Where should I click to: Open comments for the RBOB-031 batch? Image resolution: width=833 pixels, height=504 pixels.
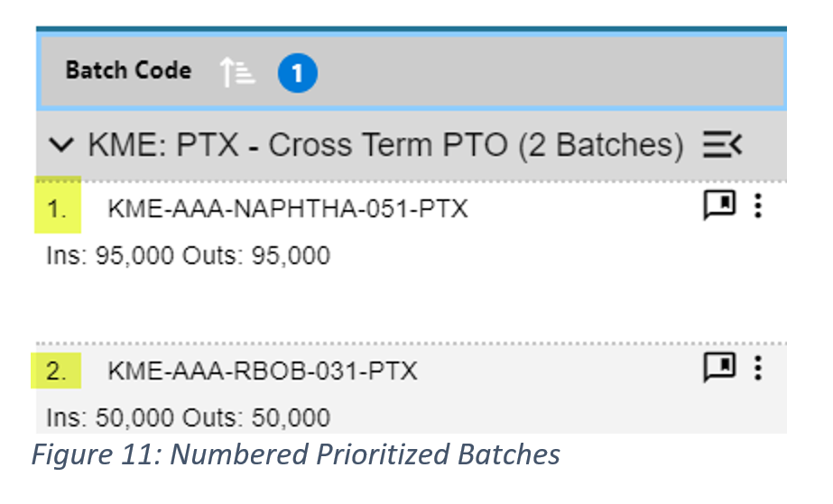point(719,367)
